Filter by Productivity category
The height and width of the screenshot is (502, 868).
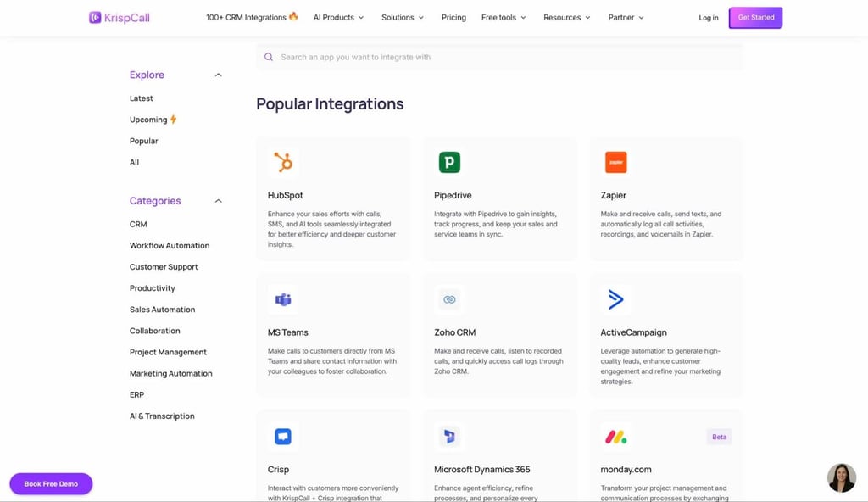click(x=153, y=288)
